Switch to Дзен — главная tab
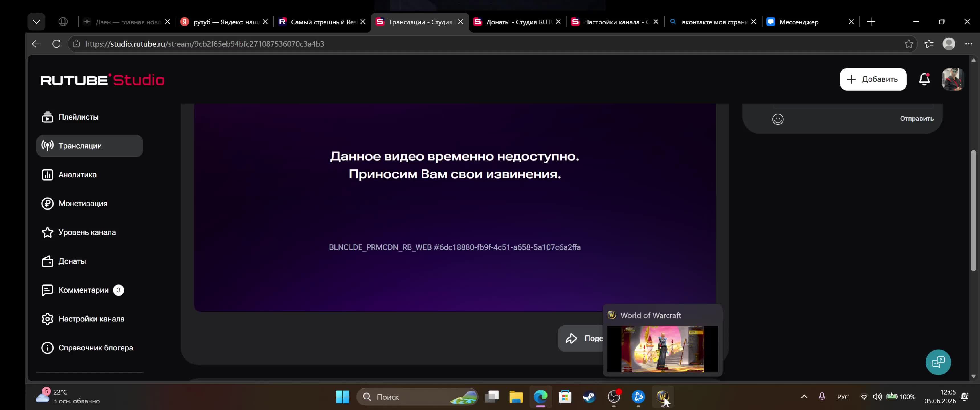Viewport: 980px width, 410px height. pos(127,22)
